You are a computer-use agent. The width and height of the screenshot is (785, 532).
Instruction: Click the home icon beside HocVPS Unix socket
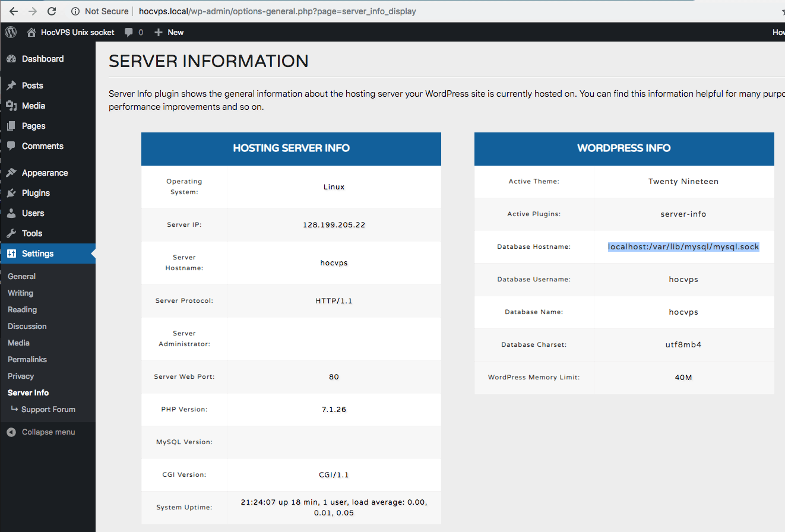[x=32, y=32]
